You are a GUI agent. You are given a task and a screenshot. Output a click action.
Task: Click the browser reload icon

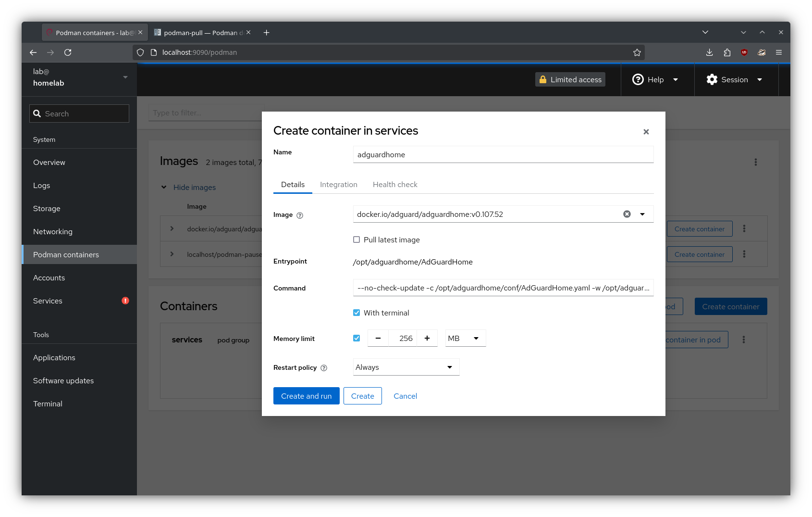pyautogui.click(x=68, y=52)
